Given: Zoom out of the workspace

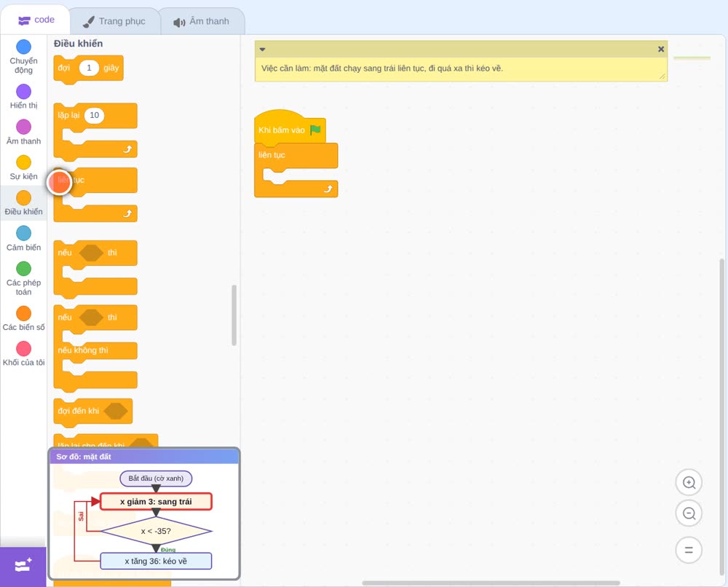Looking at the screenshot, I should [x=689, y=513].
